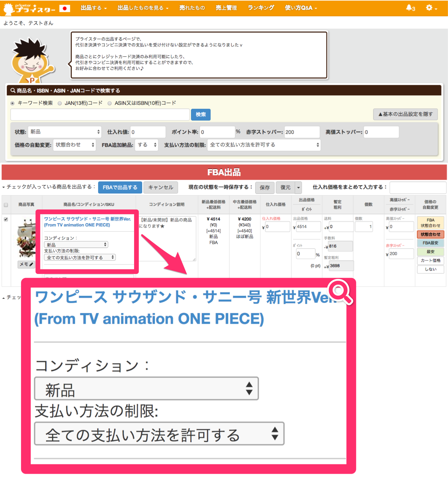This screenshot has height=480, width=448.
Task: Go to 売上管理 page
Action: (x=226, y=8)
